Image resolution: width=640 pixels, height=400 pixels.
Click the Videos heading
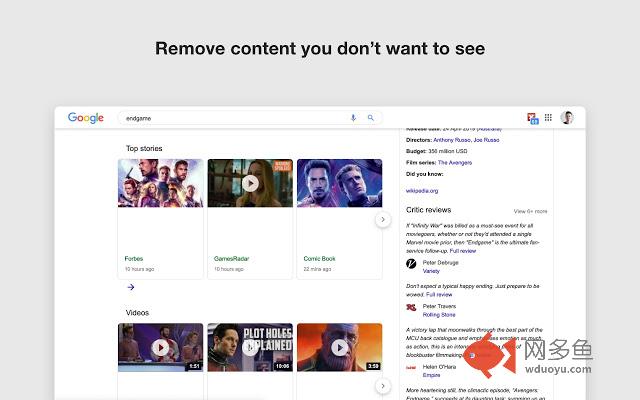[137, 313]
